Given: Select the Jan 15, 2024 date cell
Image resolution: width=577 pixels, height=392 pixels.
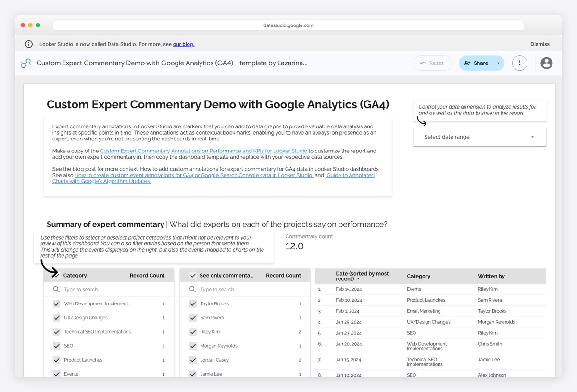Looking at the screenshot, I should (349, 360).
